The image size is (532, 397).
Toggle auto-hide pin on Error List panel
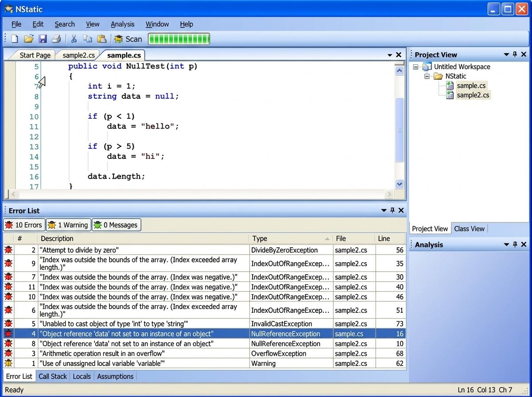pos(392,210)
